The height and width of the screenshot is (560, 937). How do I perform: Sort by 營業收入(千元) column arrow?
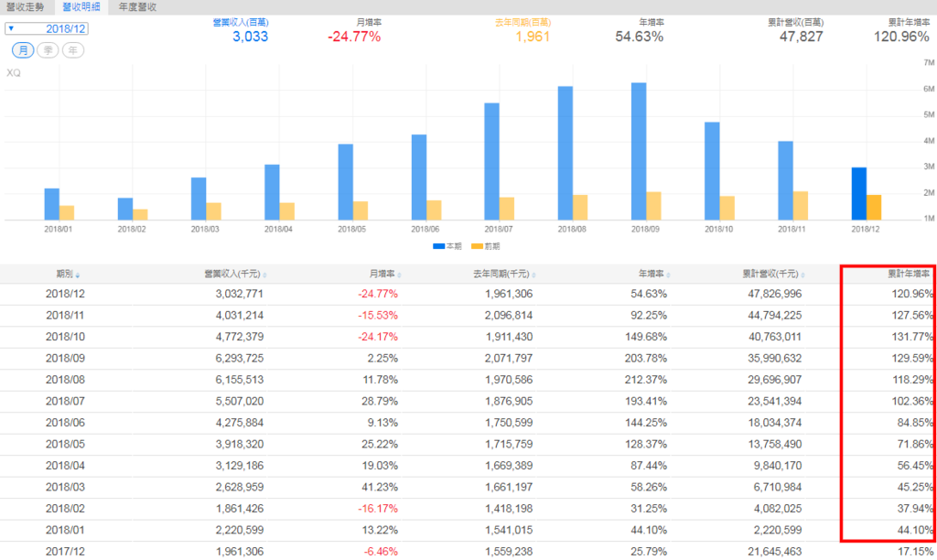(x=264, y=275)
